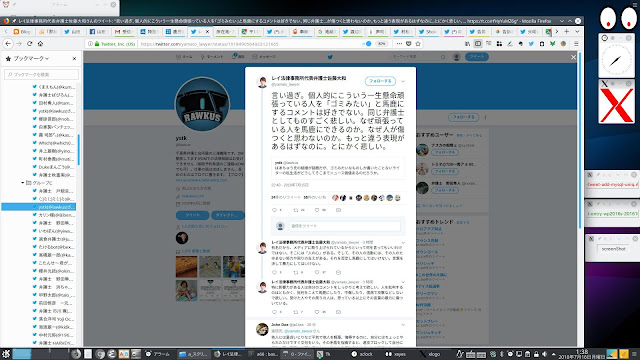Like the main tweet with the heart icon
Screen dimensions: 640x360
pos(317,210)
